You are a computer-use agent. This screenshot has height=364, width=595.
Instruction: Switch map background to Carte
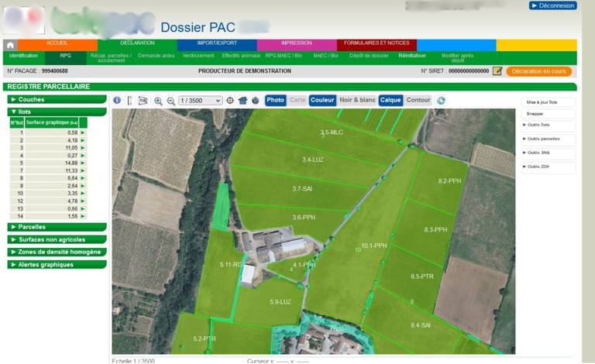pyautogui.click(x=297, y=100)
